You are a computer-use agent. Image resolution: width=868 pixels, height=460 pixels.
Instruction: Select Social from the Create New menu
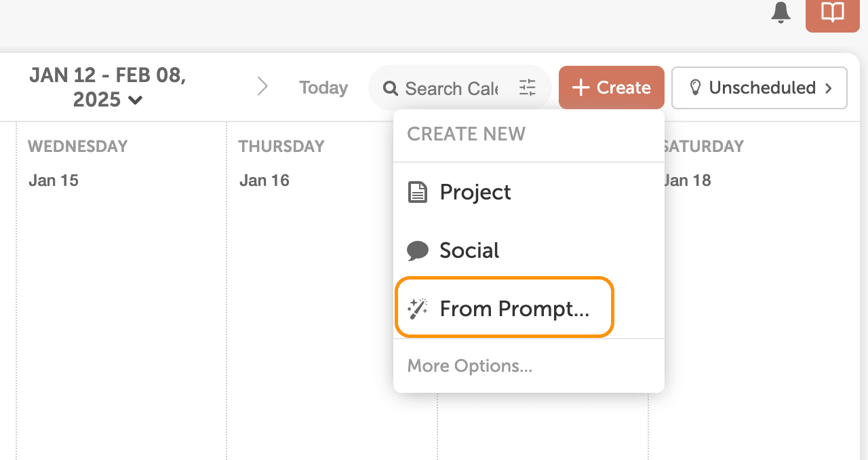click(x=469, y=250)
